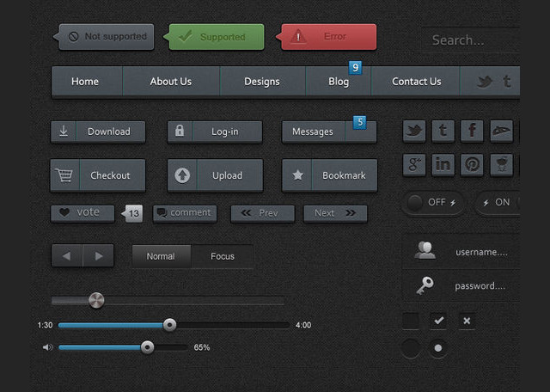The image size is (550, 392).
Task: Click the left triangle arrow button
Action: point(67,256)
